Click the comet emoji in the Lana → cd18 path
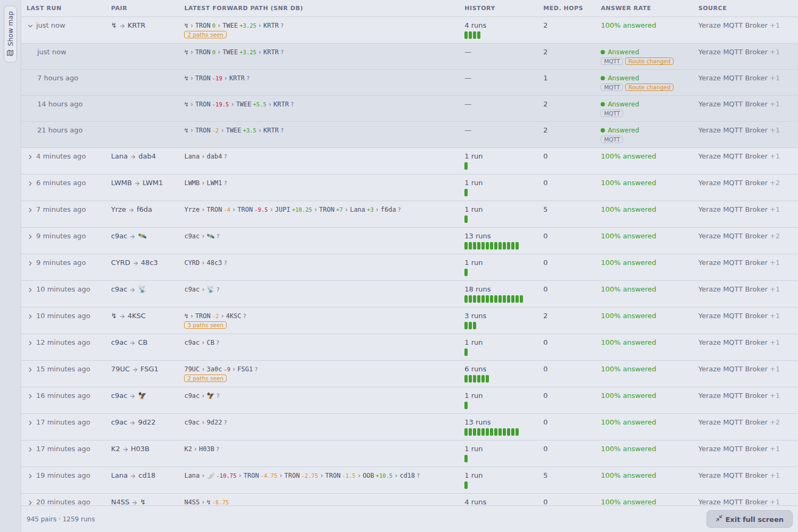The width and height of the screenshot is (798, 532). click(x=211, y=476)
